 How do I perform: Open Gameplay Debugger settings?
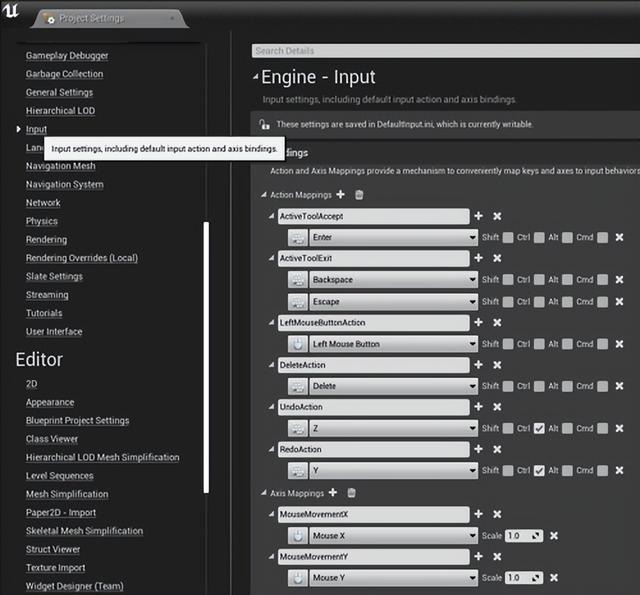67,56
